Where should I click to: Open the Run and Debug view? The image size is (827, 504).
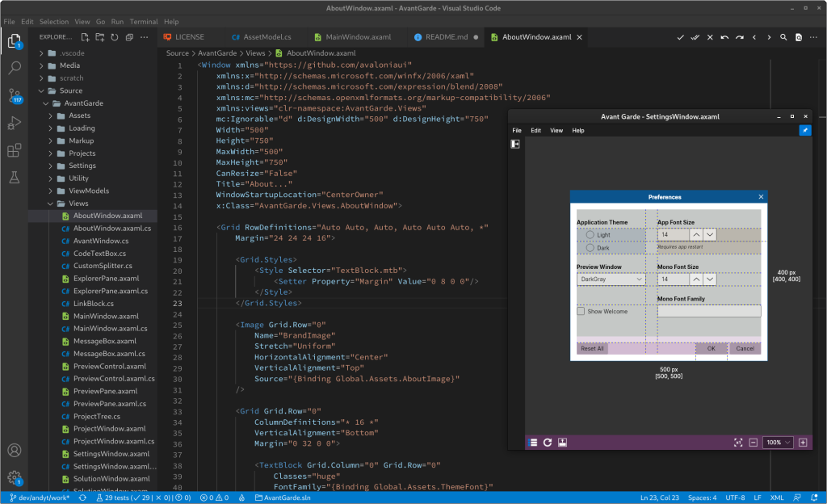[15, 123]
